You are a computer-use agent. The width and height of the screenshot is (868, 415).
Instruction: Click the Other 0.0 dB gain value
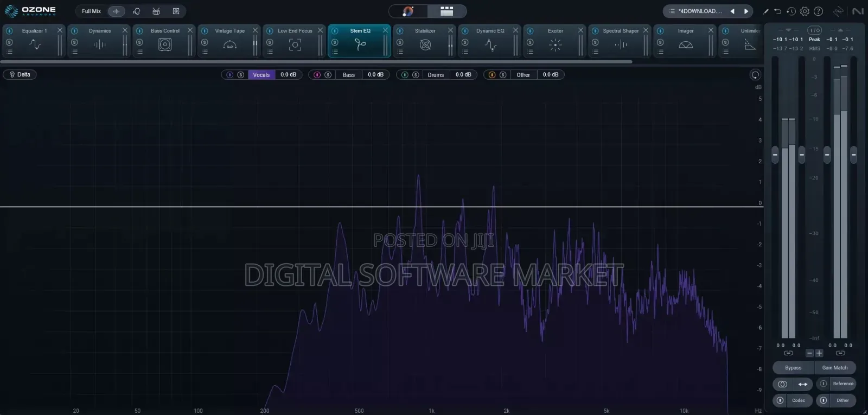point(551,75)
